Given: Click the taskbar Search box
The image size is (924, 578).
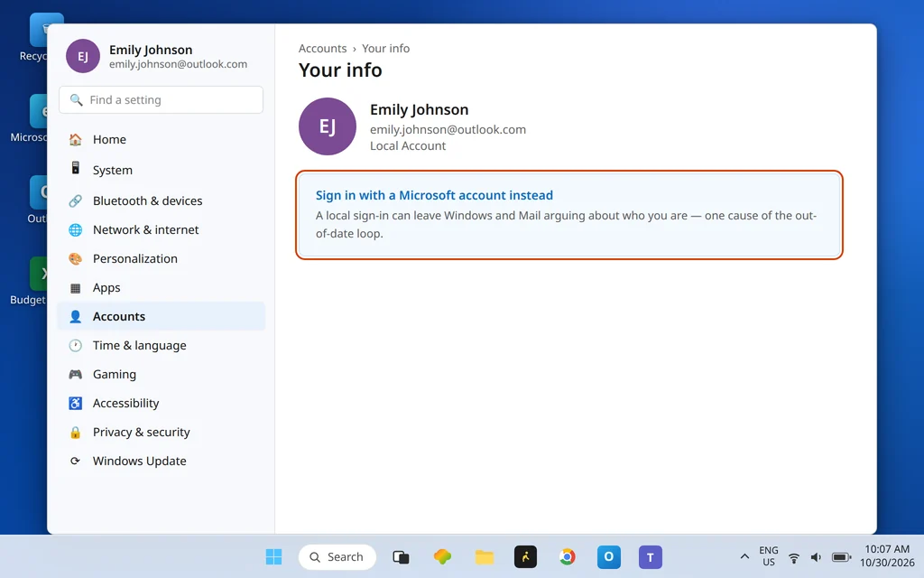Looking at the screenshot, I should click(x=337, y=556).
